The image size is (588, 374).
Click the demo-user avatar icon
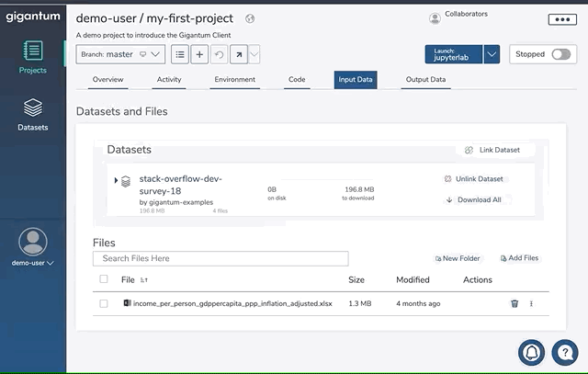[33, 242]
